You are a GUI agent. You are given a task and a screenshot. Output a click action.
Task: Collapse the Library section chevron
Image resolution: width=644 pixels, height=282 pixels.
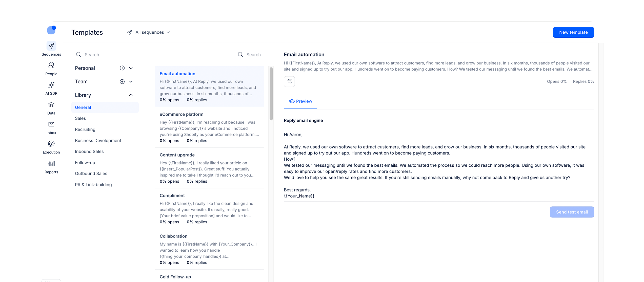(131, 95)
